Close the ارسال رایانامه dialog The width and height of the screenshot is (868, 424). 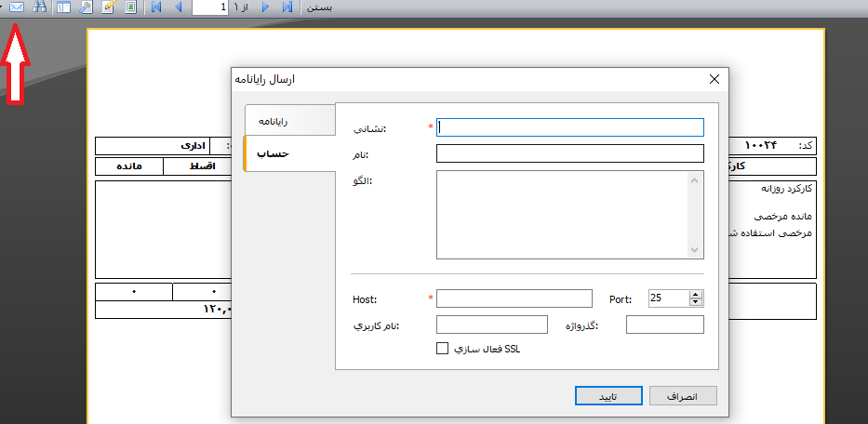714,79
